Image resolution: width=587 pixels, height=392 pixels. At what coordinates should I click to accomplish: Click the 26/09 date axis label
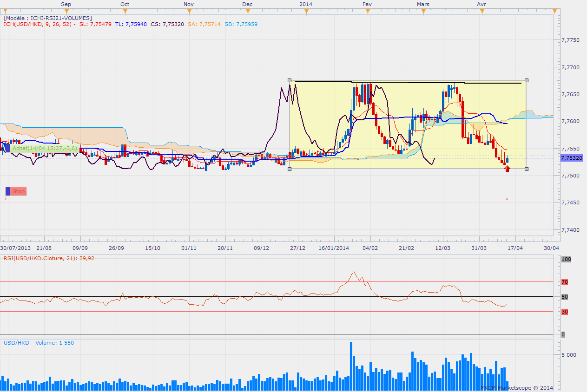pyautogui.click(x=116, y=248)
